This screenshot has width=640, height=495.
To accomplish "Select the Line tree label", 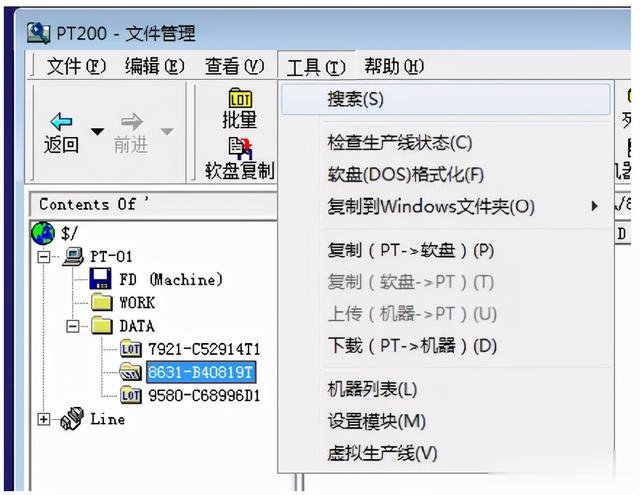I will [107, 419].
